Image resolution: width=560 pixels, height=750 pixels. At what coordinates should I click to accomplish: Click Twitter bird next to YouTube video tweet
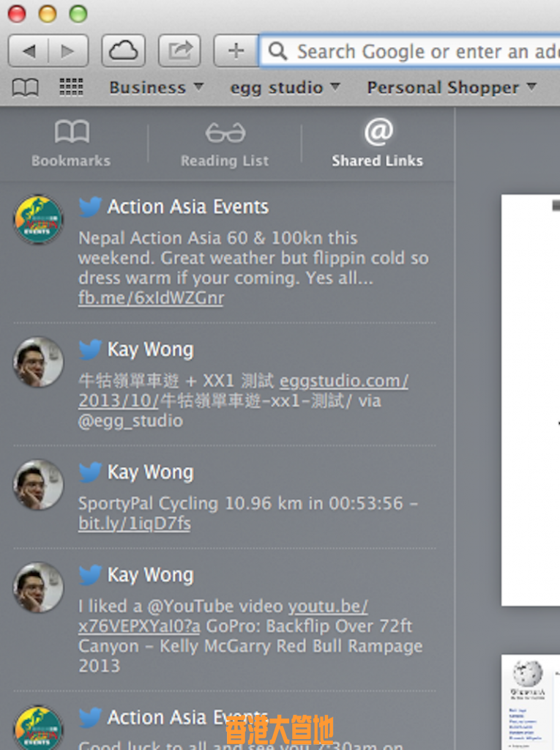(90, 575)
